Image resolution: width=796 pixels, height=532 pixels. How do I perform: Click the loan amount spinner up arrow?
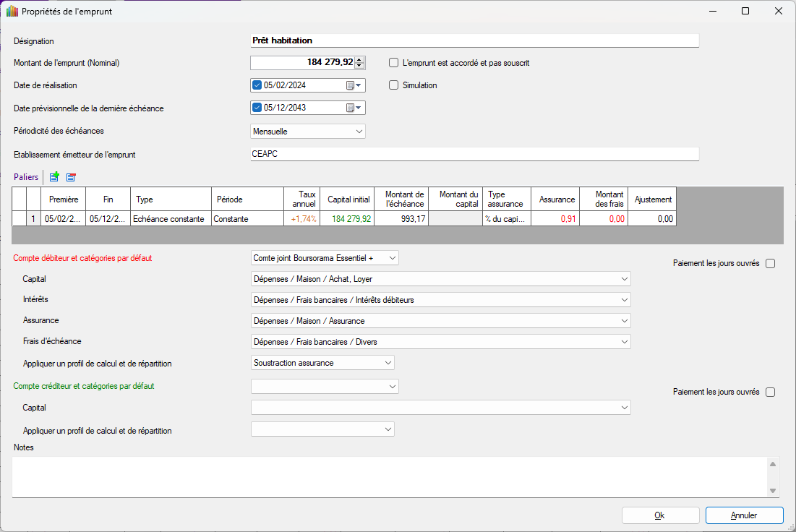359,60
